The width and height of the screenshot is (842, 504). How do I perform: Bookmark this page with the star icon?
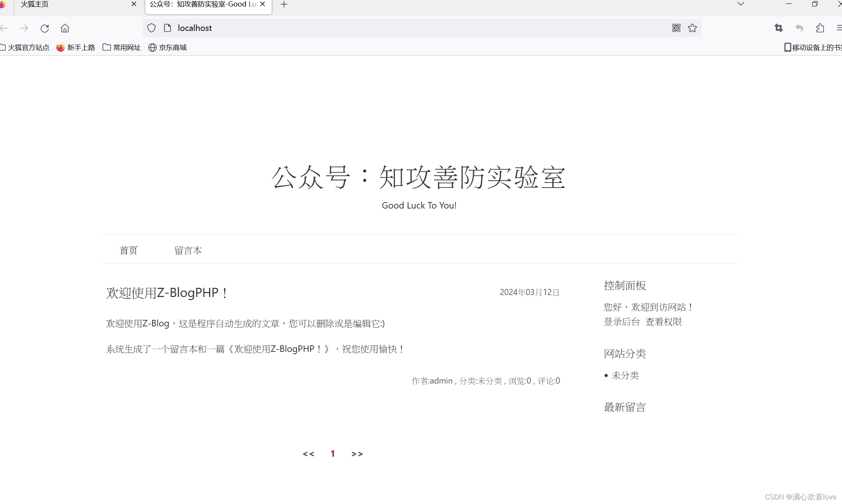point(692,28)
